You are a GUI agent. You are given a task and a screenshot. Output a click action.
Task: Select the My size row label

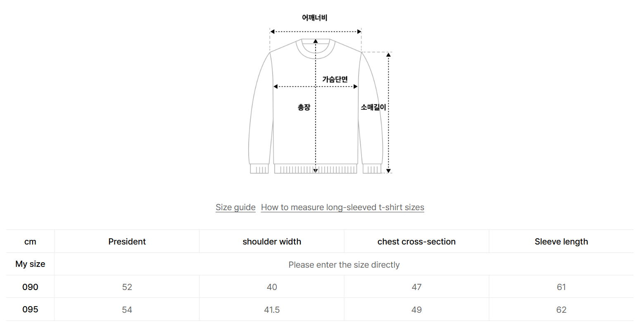click(x=30, y=264)
